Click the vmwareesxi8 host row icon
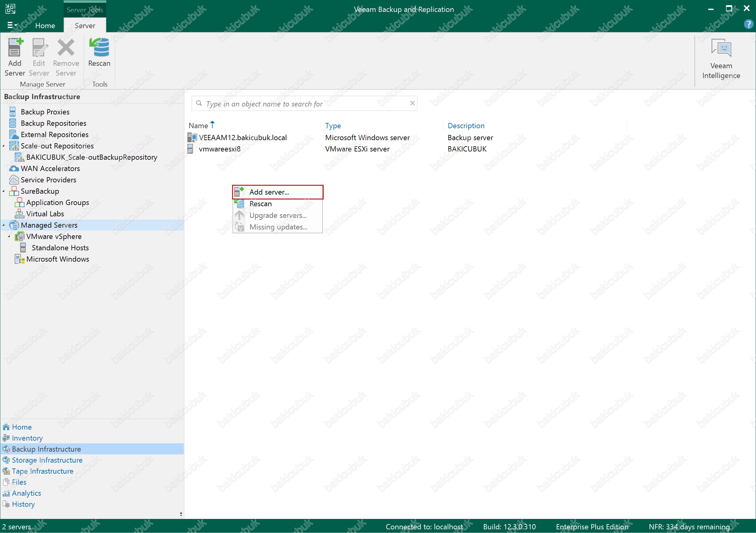The height and width of the screenshot is (533, 756). coord(190,149)
